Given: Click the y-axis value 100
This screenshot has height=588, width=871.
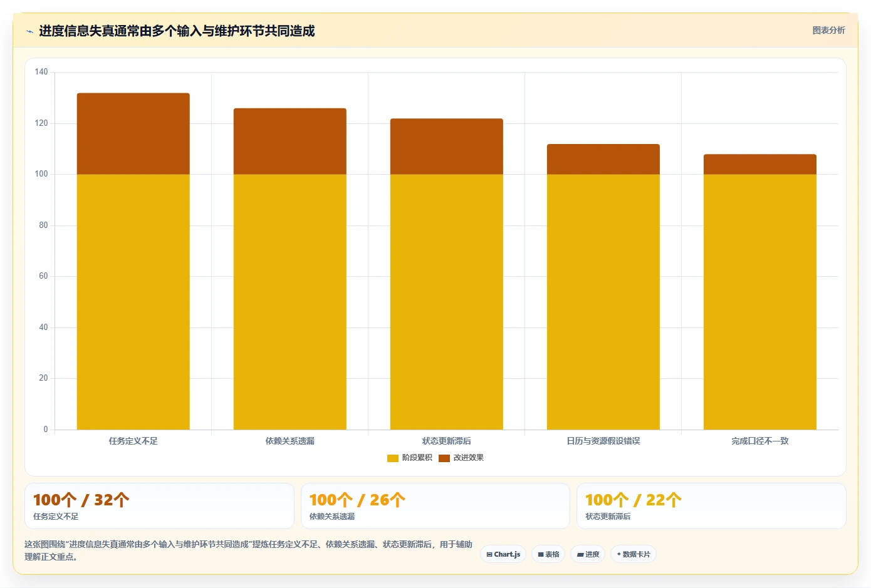Looking at the screenshot, I should click(x=41, y=174).
